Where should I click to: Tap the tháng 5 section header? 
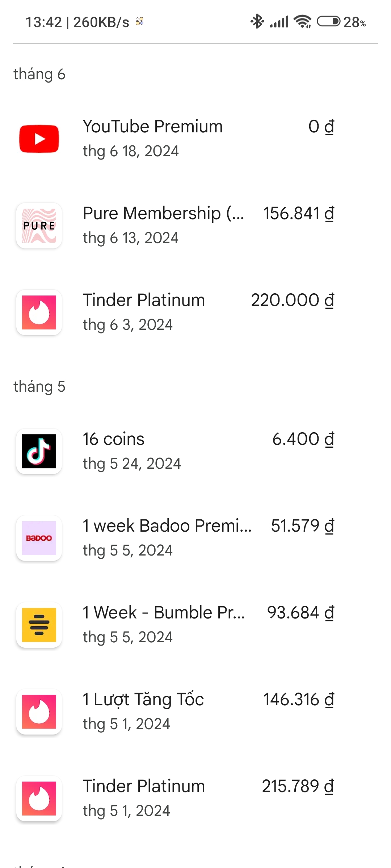coord(39,387)
